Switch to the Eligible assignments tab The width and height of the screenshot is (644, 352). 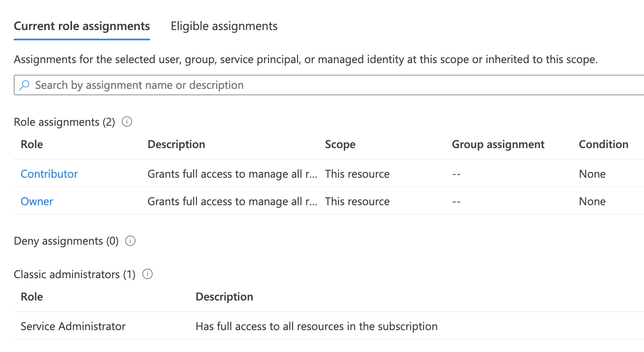coord(223,26)
